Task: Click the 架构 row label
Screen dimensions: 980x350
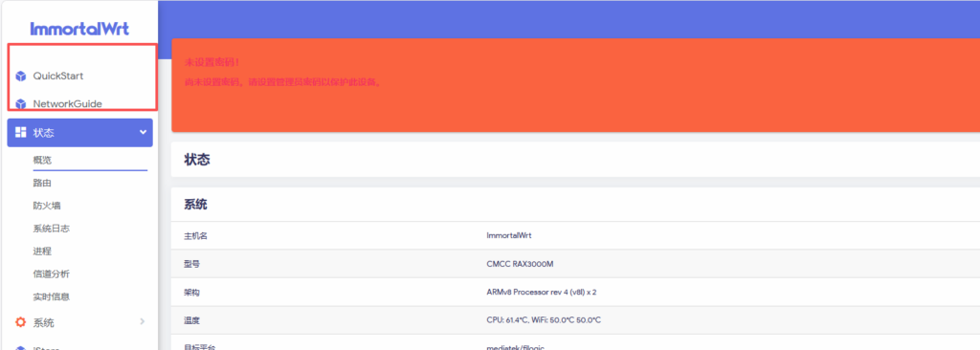Action: (x=191, y=293)
